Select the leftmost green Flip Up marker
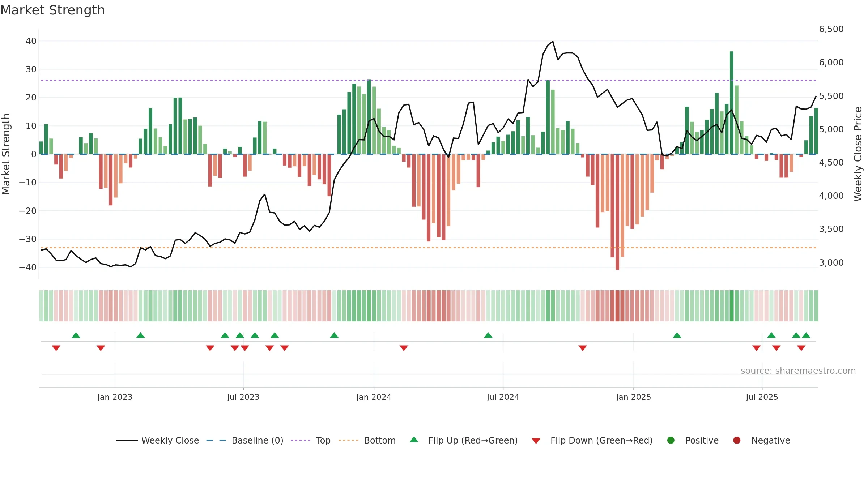 click(x=76, y=335)
